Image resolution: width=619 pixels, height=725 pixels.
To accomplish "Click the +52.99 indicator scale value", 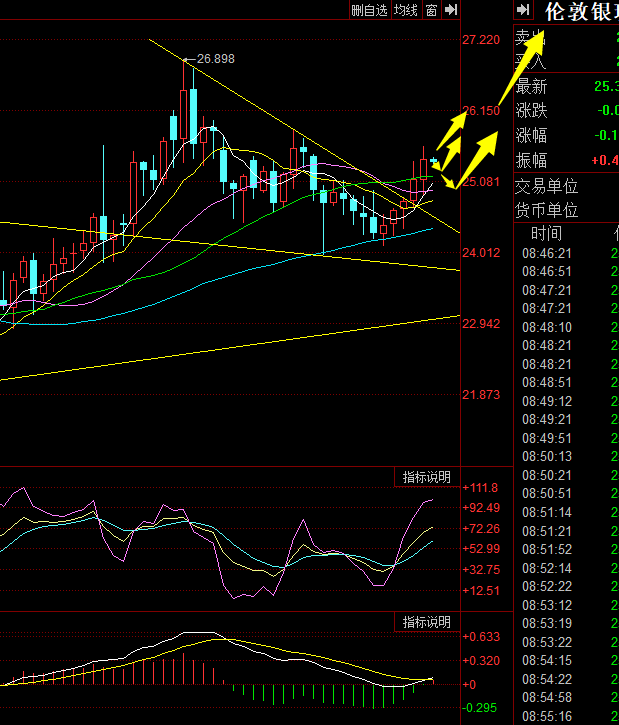I will 481,549.
